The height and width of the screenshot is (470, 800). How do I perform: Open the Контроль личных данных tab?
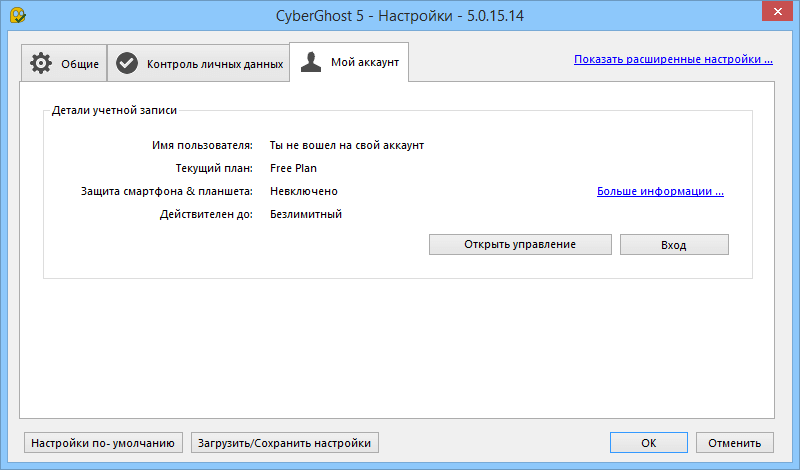(x=198, y=64)
